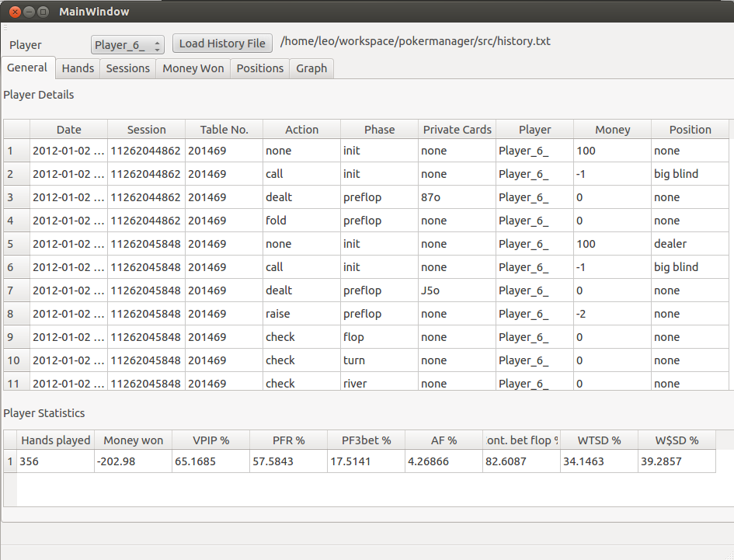Click the Table No. column header
The height and width of the screenshot is (560, 734).
224,129
